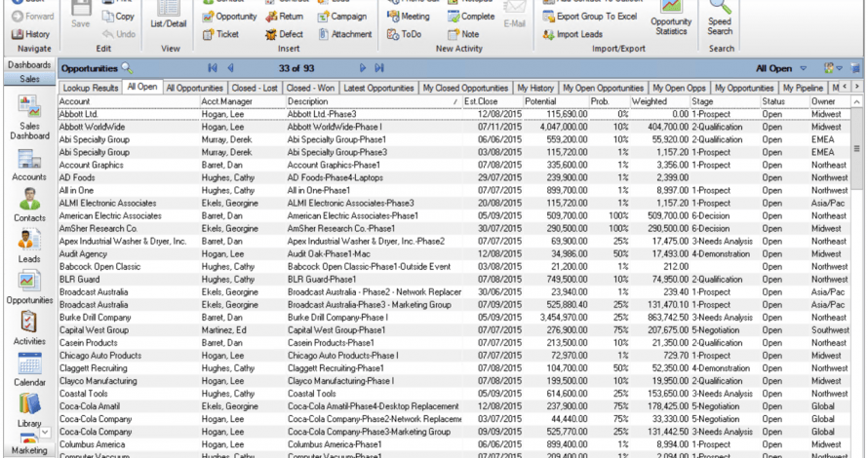Open the group options icon dropdown
868x458 pixels.
[x=833, y=68]
